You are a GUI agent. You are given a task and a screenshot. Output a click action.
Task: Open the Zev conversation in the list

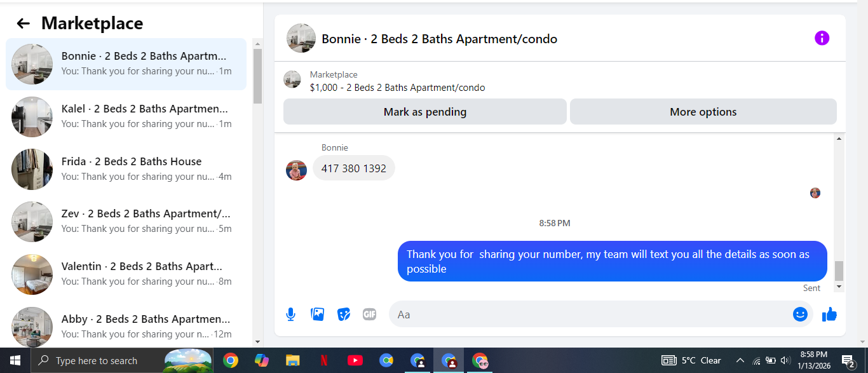tap(126, 221)
